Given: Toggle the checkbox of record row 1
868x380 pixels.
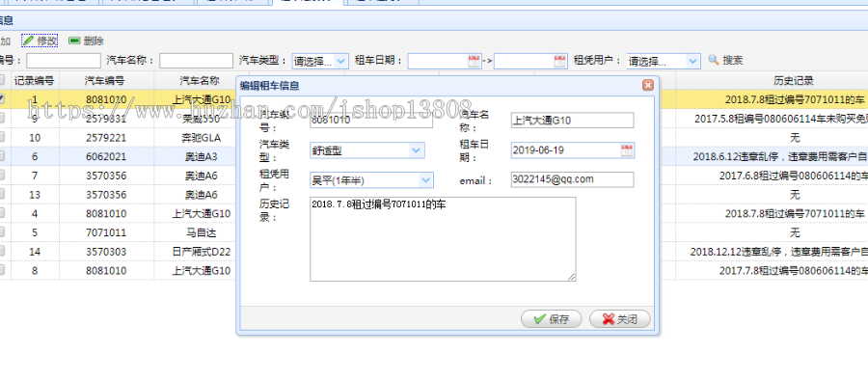Looking at the screenshot, I should (x=2, y=99).
